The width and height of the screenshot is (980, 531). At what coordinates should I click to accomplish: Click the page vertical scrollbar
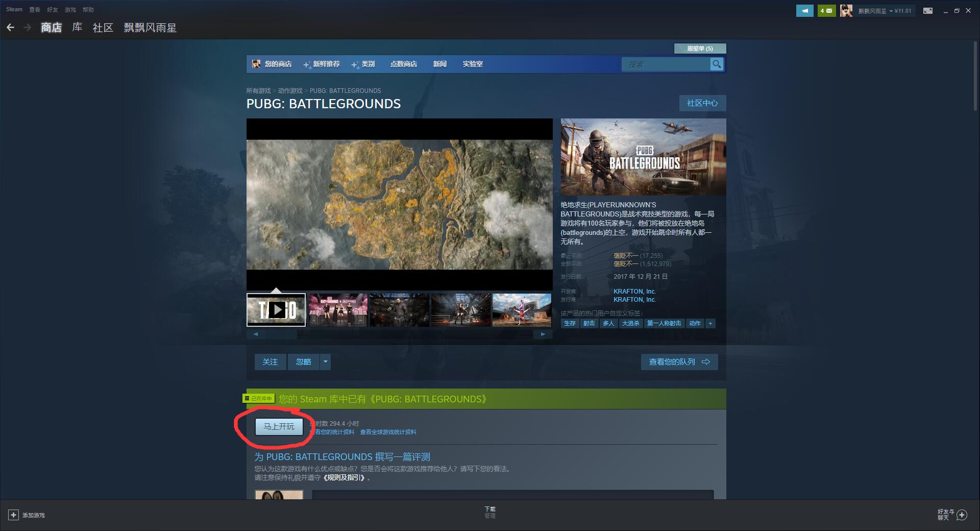pos(975,76)
